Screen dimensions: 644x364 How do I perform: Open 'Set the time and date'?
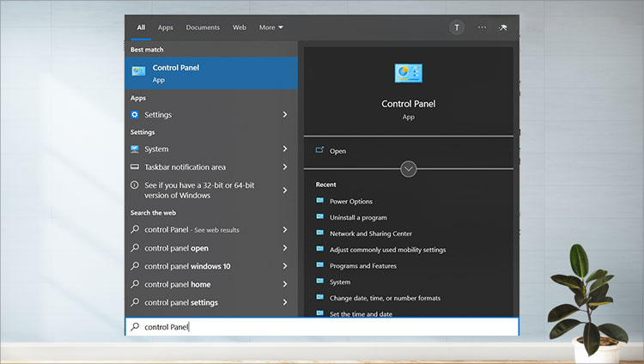(361, 314)
